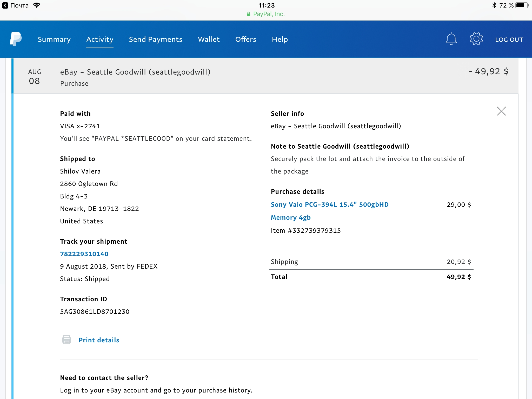Viewport: 532px width, 399px height.
Task: Tap the Bluetooth status icon
Action: [494, 5]
